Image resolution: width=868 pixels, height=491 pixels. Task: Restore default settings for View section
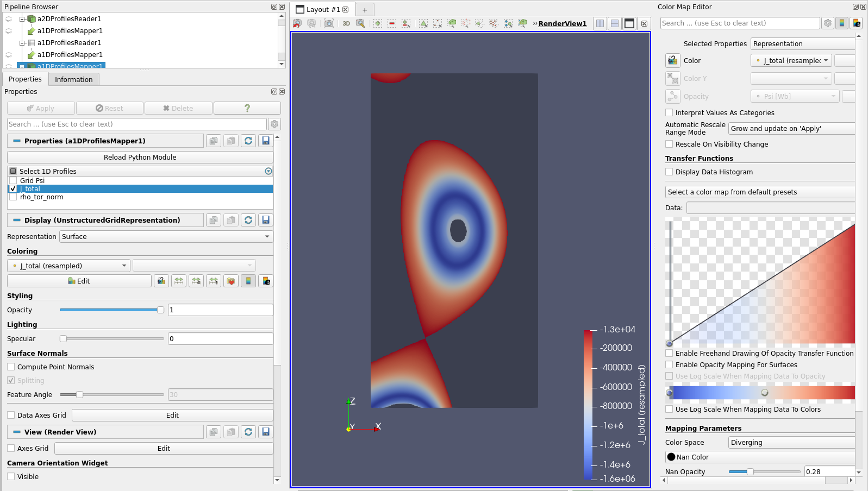248,432
